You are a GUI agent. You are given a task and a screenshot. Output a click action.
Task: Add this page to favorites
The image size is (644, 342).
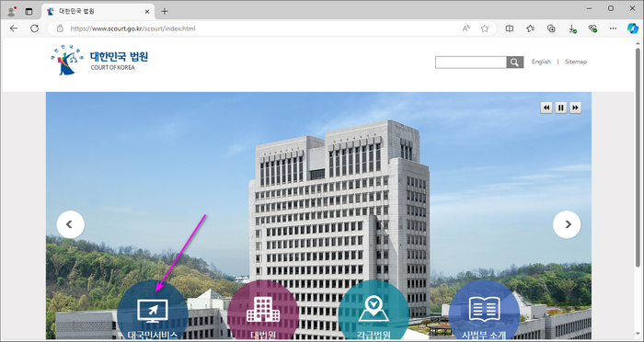(485, 28)
